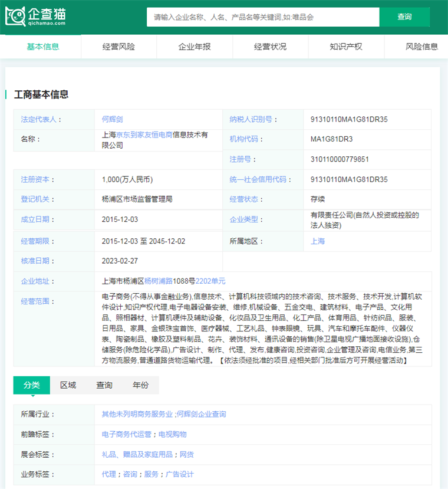Click the 机构代码 label link
The height and width of the screenshot is (489, 448).
pyautogui.click(x=244, y=139)
